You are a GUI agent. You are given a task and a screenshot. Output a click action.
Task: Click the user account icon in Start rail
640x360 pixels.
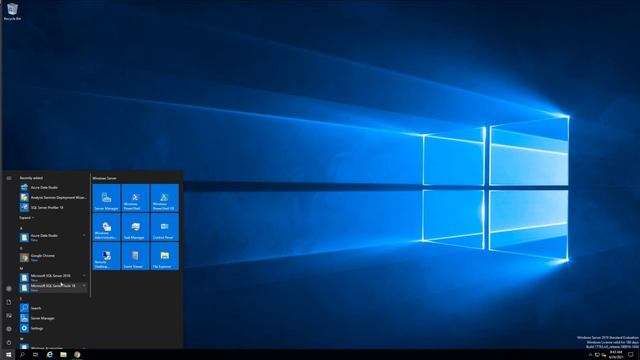[x=9, y=289]
